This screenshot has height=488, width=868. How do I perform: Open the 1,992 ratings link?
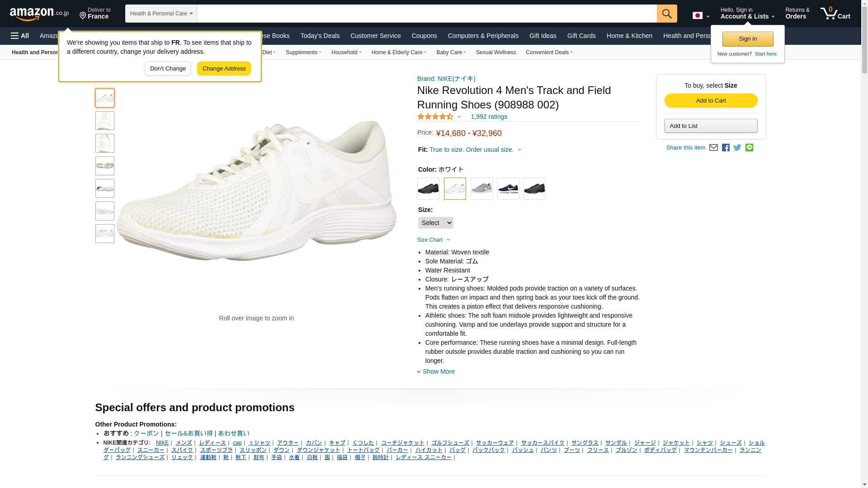(489, 117)
